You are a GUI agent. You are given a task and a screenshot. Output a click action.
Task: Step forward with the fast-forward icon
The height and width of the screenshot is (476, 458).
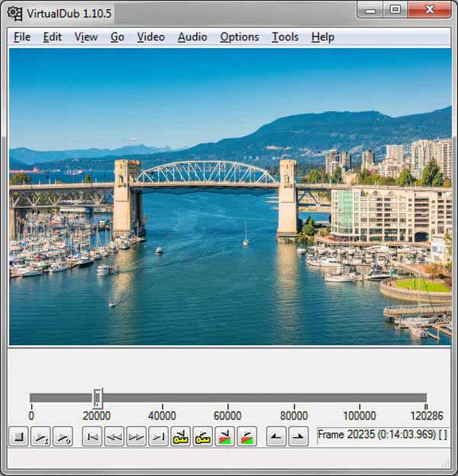tap(136, 436)
